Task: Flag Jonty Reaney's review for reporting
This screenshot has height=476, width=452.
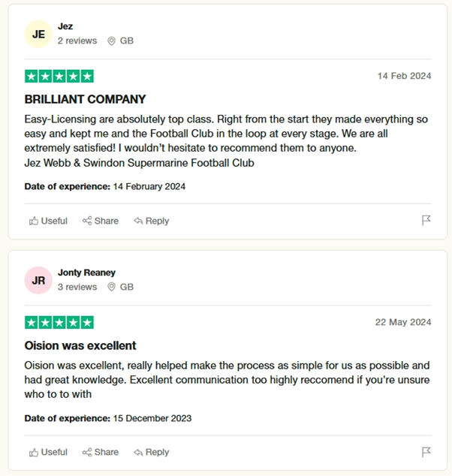Action: [426, 452]
